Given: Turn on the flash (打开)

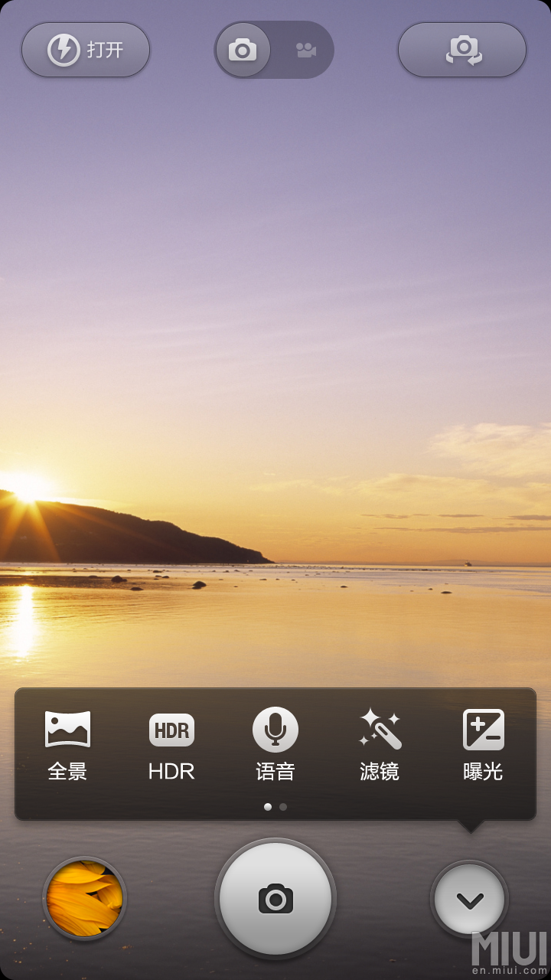Looking at the screenshot, I should click(x=86, y=50).
